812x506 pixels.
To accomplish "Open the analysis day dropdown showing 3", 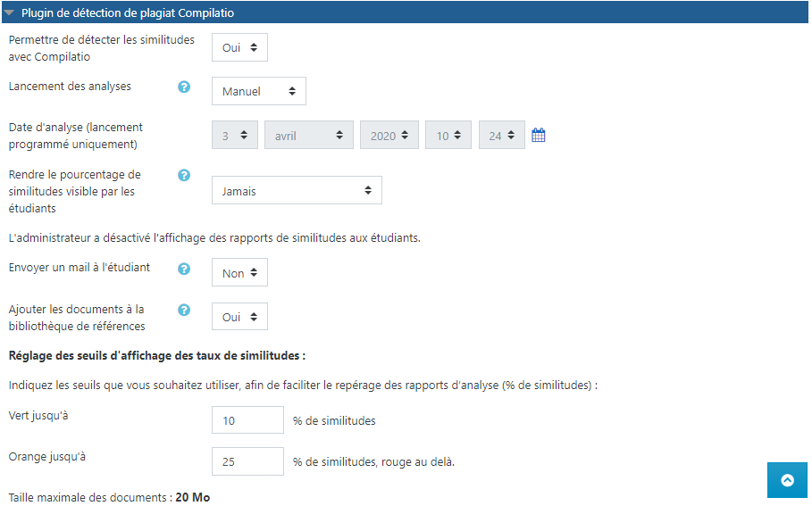I will [234, 136].
